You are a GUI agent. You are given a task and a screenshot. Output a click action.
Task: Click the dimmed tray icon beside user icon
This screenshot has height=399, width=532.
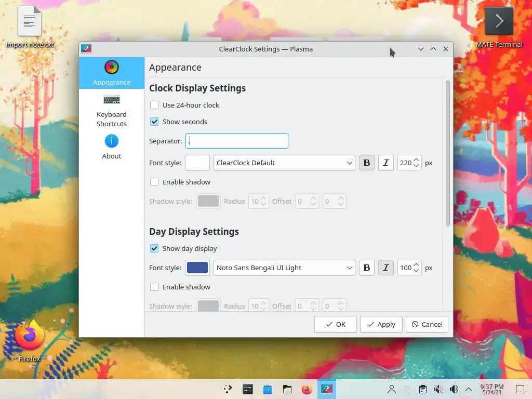pos(407,389)
